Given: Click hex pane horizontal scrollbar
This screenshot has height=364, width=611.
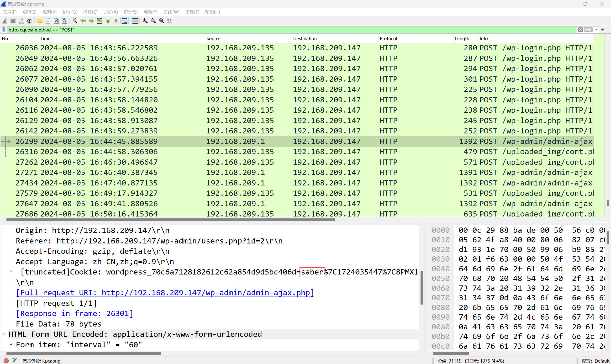Looking at the screenshot, I should [x=451, y=353].
